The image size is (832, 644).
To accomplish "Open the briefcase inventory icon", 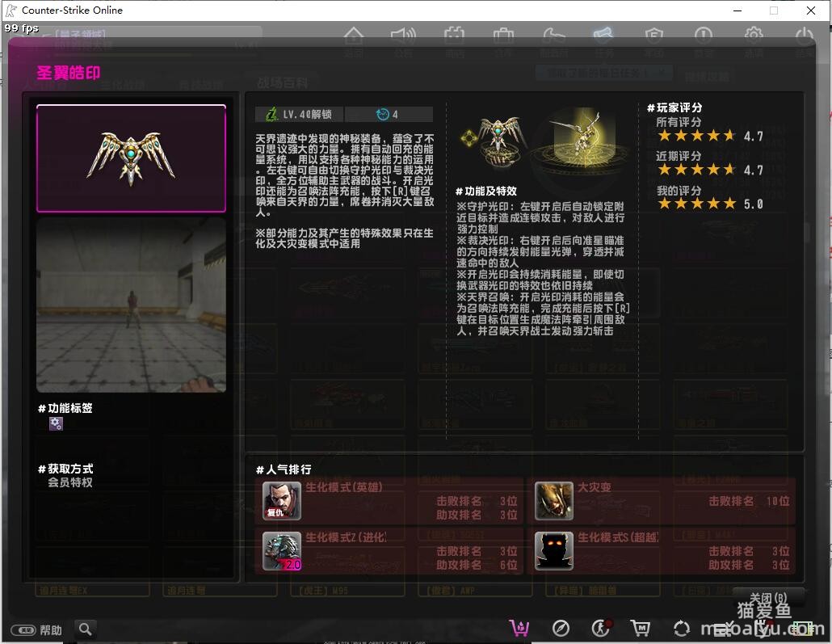I will 503,36.
